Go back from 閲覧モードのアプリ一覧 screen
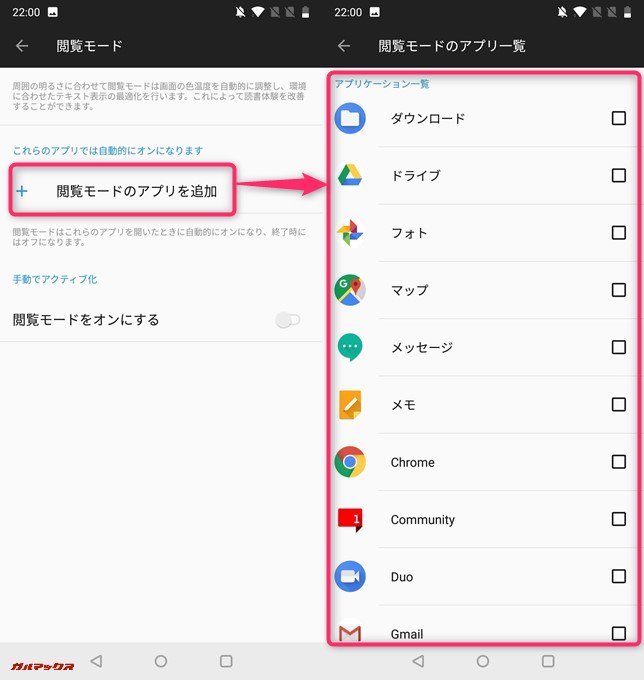Viewport: 644px width, 680px height. pos(344,46)
